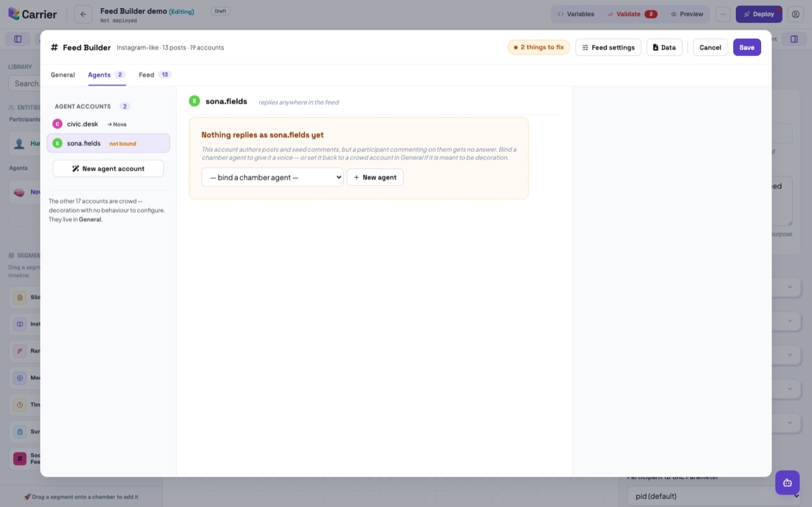Image resolution: width=812 pixels, height=507 pixels.
Task: Toggle the right sidebar panel icon
Action: pos(794,39)
